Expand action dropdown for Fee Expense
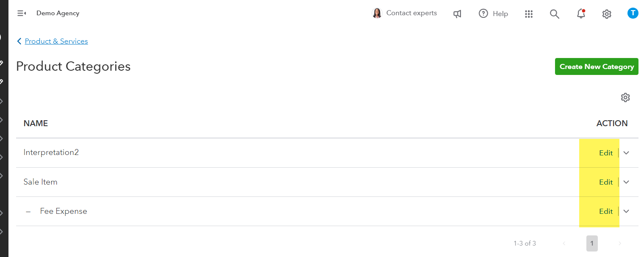Viewport: 644px width, 257px height. coord(626,211)
